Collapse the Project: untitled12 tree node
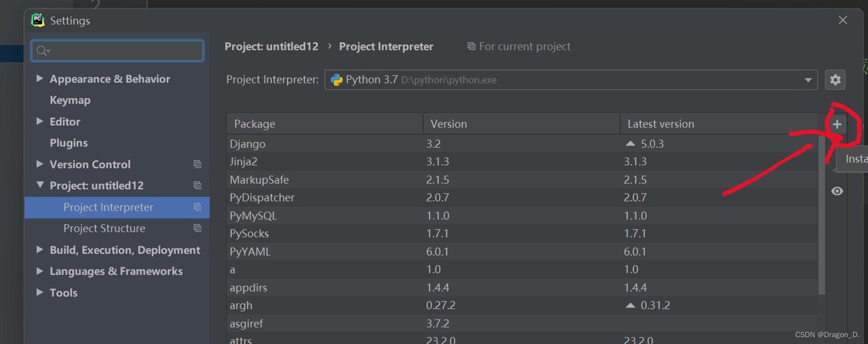 click(40, 184)
